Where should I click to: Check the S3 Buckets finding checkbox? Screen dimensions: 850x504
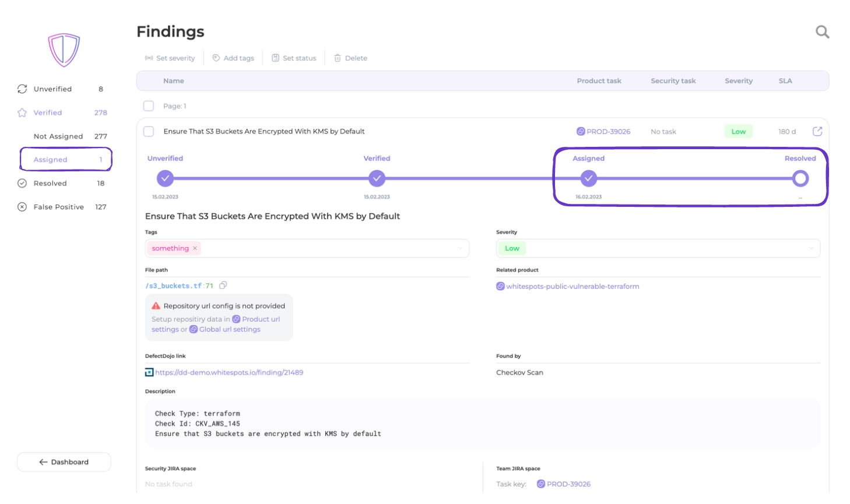[x=149, y=132]
